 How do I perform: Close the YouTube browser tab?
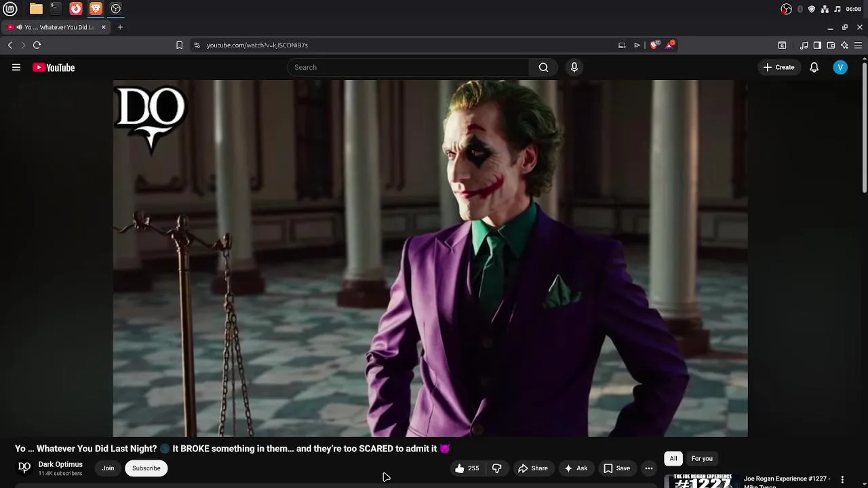click(103, 27)
